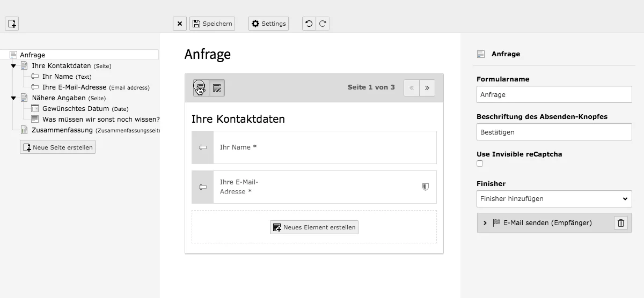
Task: Select 'Was müssen wir sonst noch wissen?' tree item
Action: click(101, 120)
